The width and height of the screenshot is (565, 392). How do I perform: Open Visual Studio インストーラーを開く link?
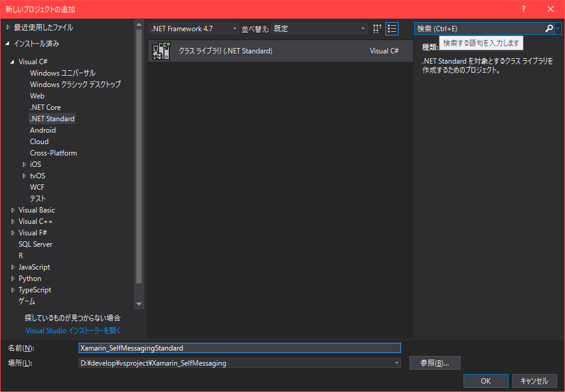pos(73,330)
